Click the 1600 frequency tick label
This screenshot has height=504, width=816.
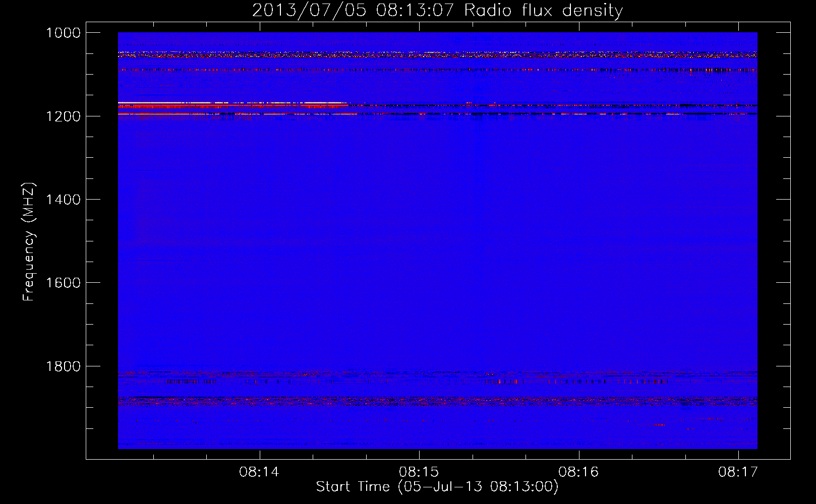coord(63,283)
